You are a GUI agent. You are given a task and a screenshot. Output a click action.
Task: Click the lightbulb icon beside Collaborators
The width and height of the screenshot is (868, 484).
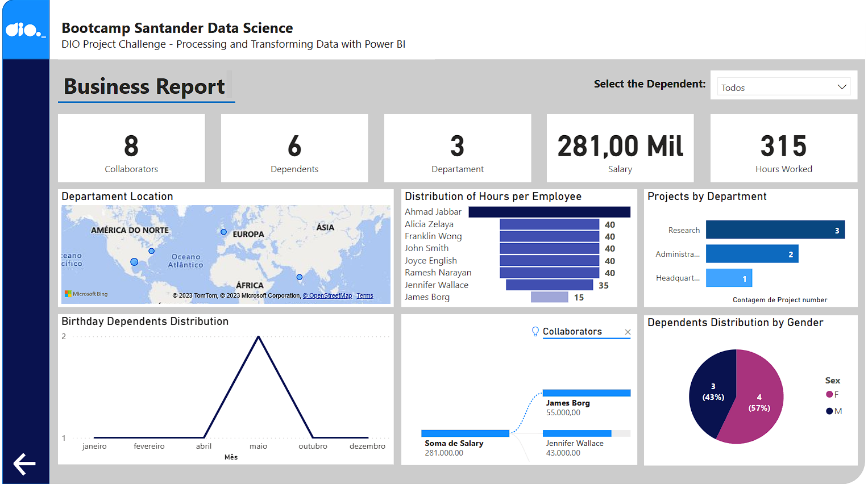pos(535,331)
